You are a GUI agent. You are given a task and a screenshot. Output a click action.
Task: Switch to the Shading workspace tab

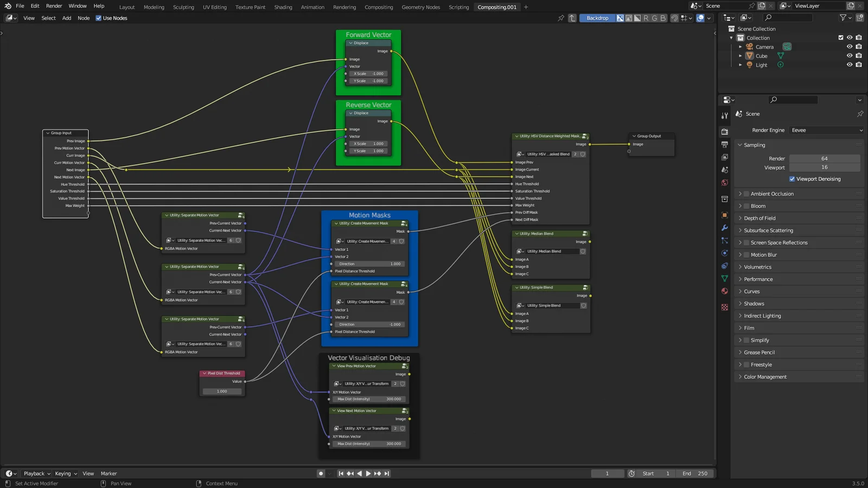[283, 7]
